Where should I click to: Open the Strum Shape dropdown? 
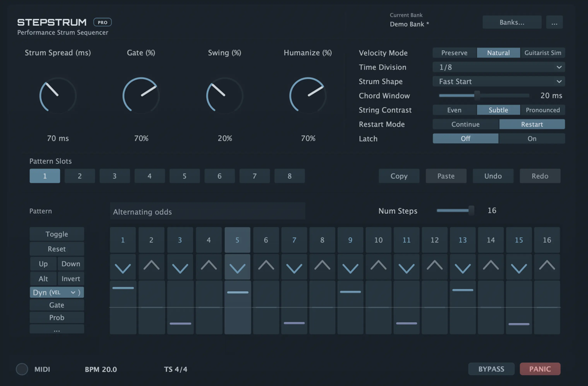tap(499, 81)
